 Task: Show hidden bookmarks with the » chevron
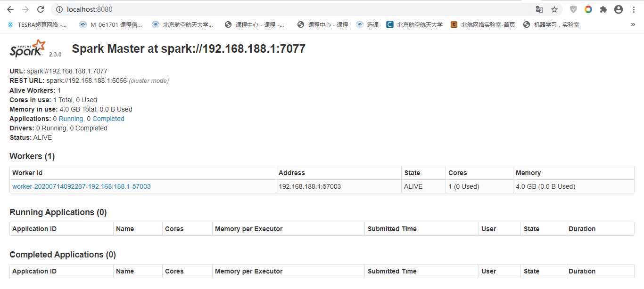pyautogui.click(x=633, y=24)
